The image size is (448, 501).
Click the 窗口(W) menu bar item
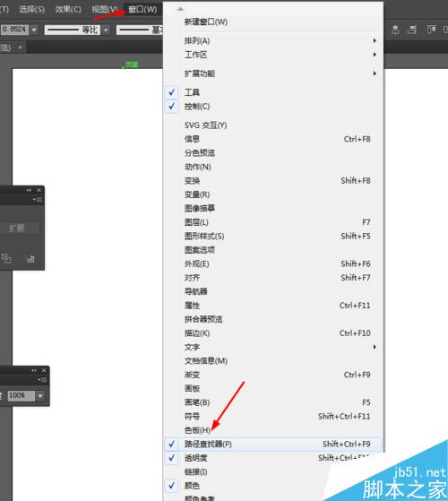click(x=142, y=9)
